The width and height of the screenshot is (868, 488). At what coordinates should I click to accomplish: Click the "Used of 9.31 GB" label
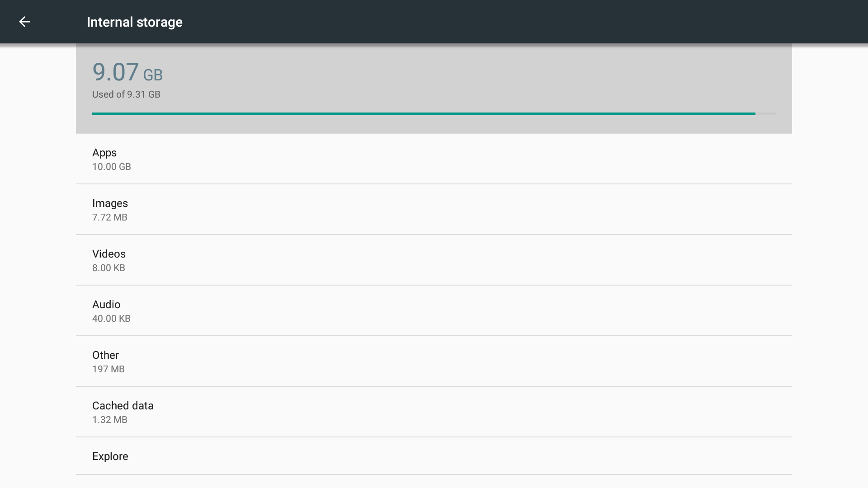pos(126,94)
